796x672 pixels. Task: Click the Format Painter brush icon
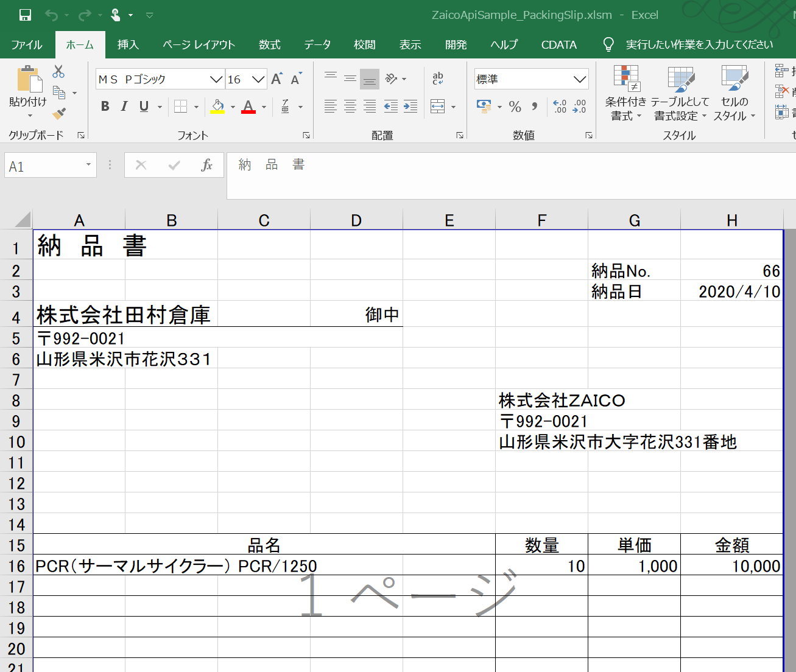pyautogui.click(x=59, y=114)
